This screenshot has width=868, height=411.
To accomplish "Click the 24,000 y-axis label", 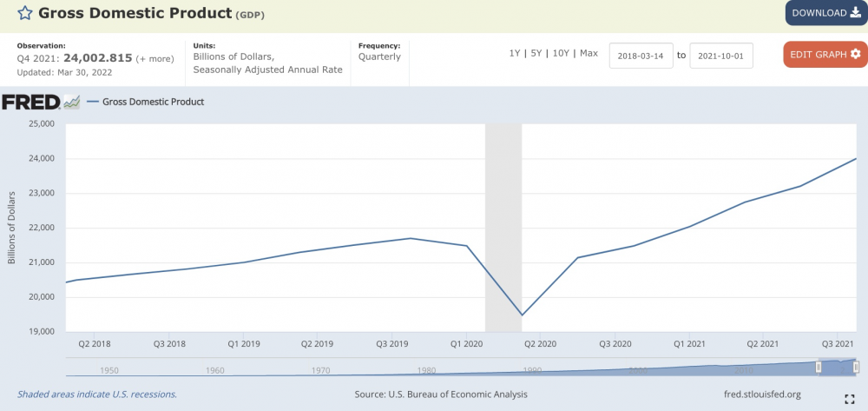I will [x=41, y=158].
